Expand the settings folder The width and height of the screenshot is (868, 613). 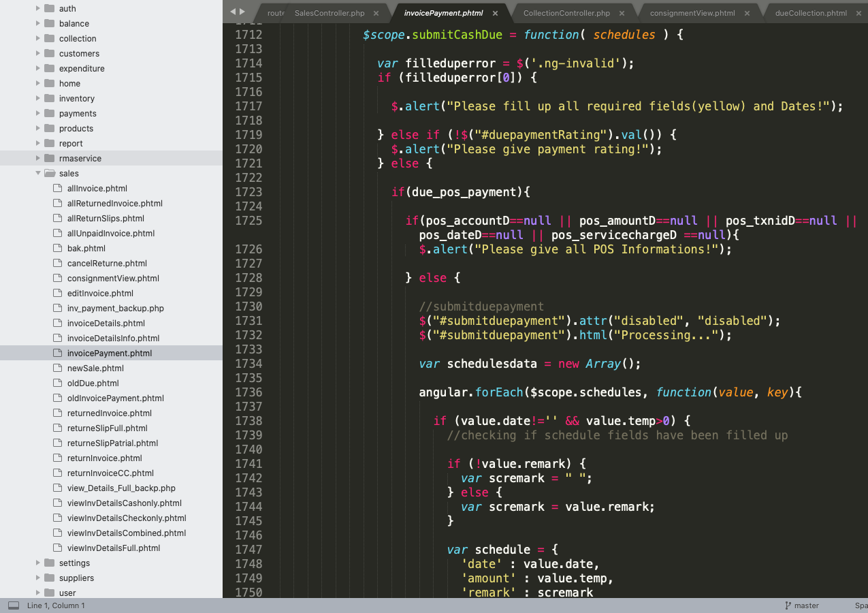click(x=38, y=563)
